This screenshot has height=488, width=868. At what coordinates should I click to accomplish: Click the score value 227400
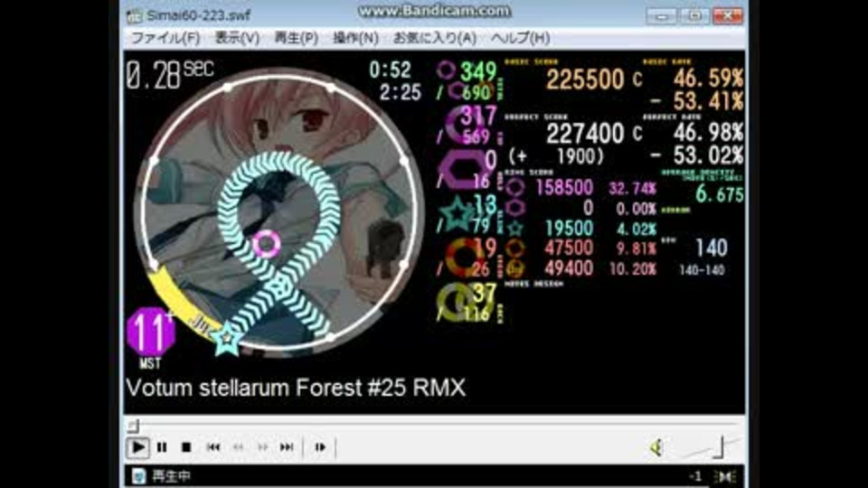(x=585, y=134)
